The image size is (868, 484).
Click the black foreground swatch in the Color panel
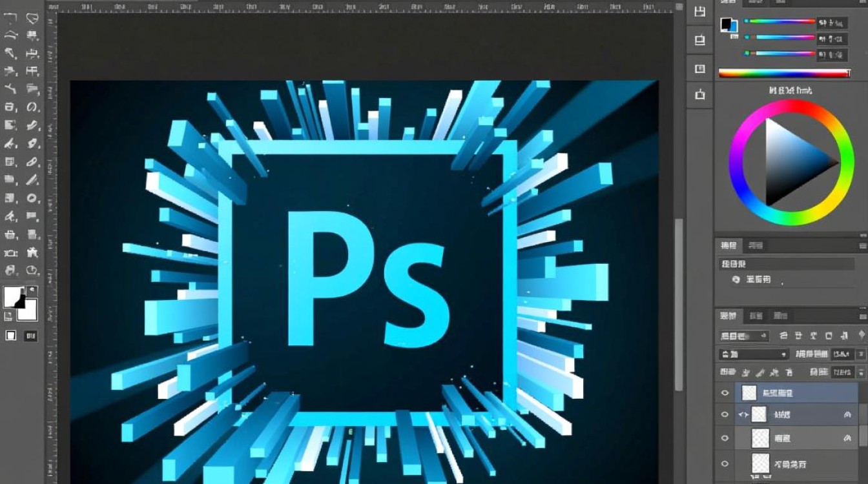pos(726,24)
